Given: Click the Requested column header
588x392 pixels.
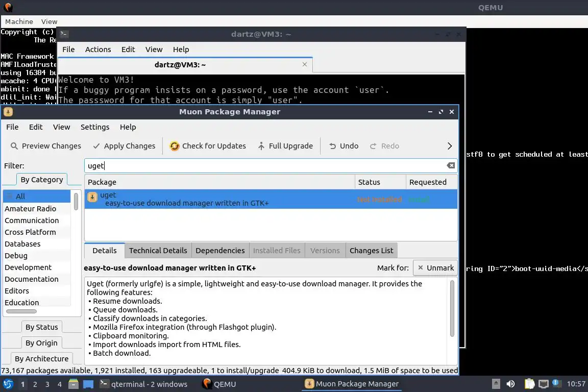Looking at the screenshot, I should [x=432, y=182].
